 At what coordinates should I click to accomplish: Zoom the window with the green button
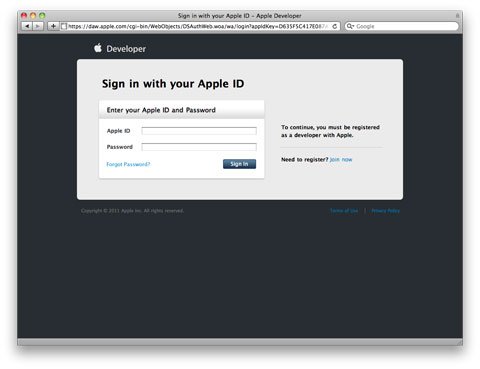pyautogui.click(x=42, y=16)
